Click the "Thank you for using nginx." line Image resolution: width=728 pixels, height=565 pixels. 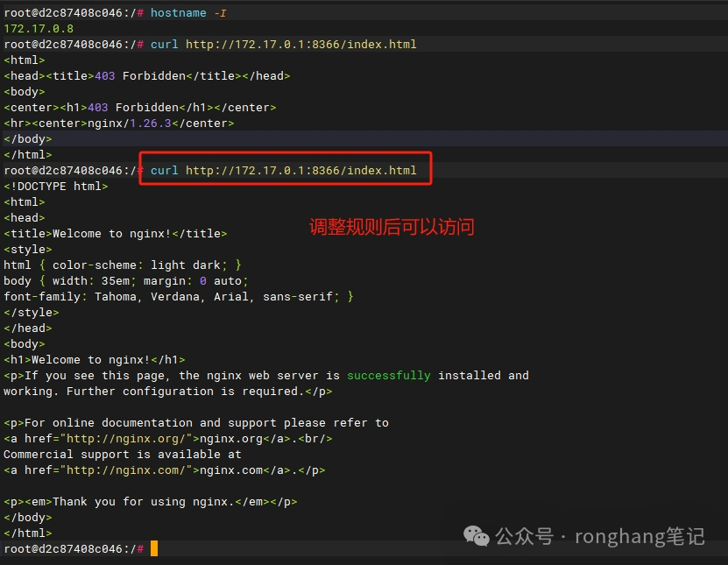151,502
